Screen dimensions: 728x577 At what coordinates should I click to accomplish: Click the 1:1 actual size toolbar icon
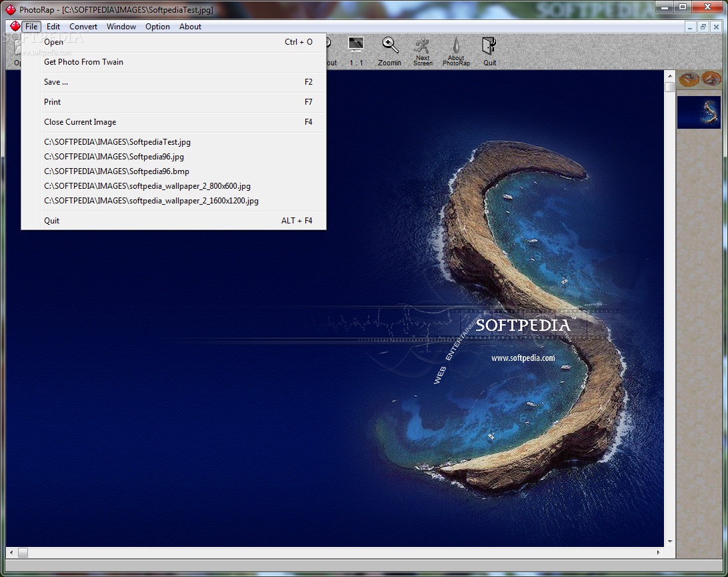[x=356, y=51]
